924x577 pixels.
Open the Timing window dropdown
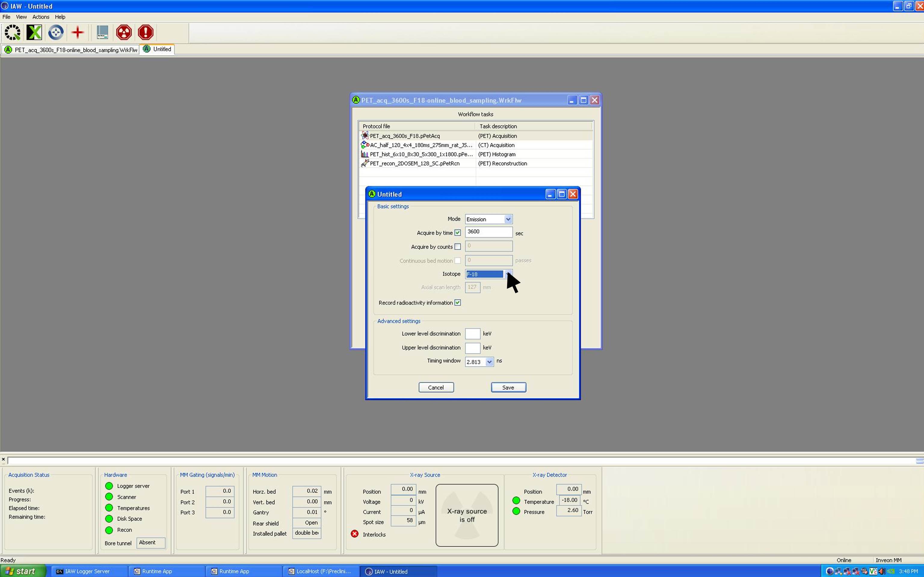(x=489, y=362)
